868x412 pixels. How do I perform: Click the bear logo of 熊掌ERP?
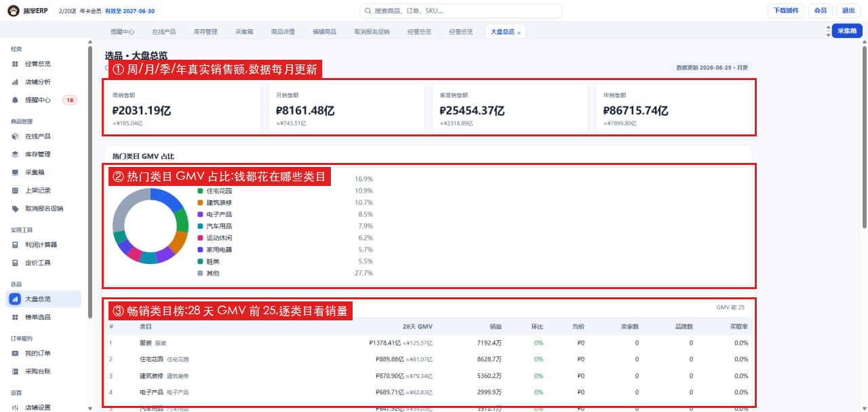(14, 11)
